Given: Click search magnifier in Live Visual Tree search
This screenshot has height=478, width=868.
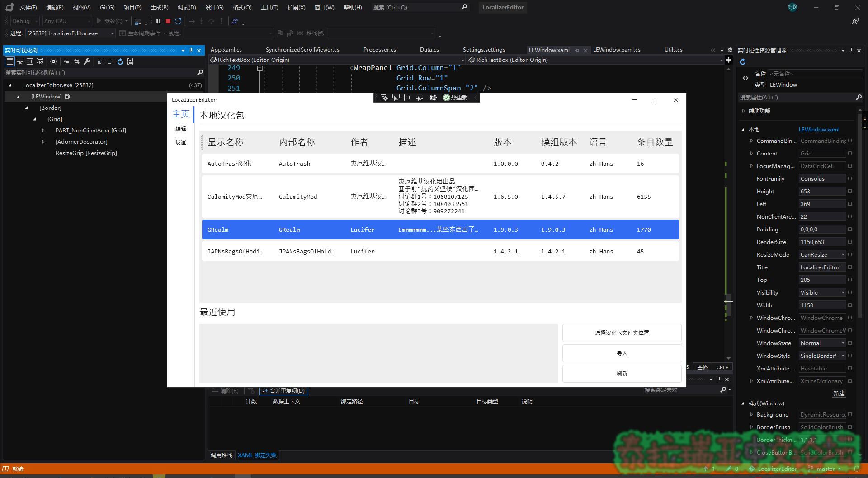Looking at the screenshot, I should (x=200, y=72).
